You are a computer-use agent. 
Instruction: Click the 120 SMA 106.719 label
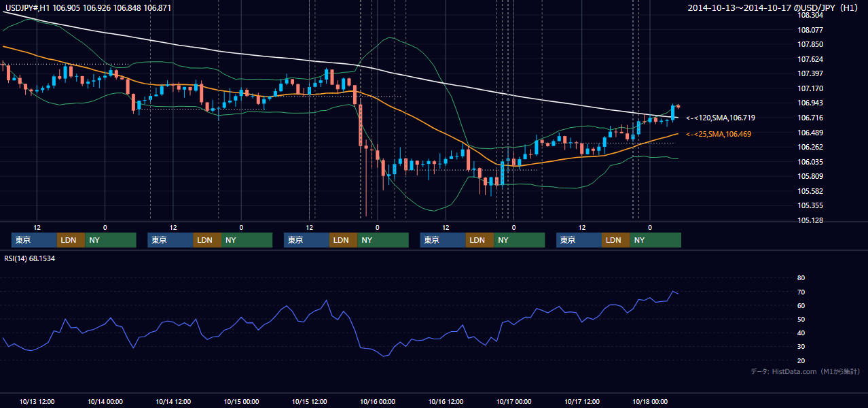pos(721,118)
